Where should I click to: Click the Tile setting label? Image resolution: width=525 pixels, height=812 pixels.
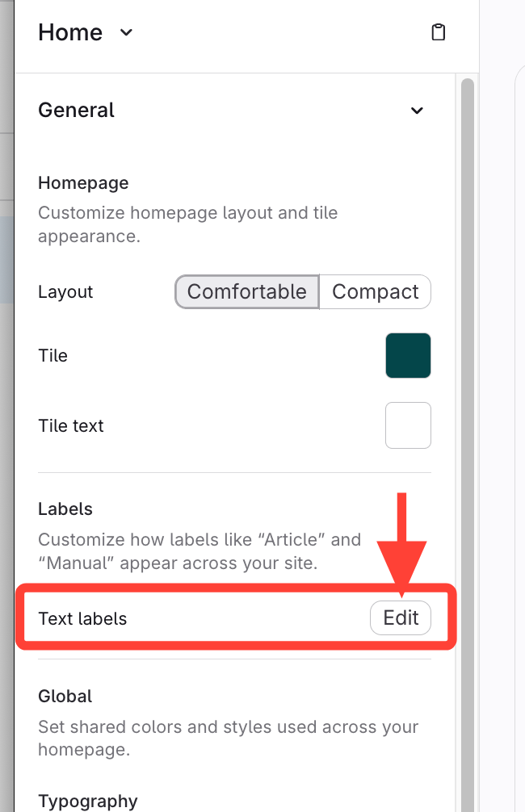[52, 355]
